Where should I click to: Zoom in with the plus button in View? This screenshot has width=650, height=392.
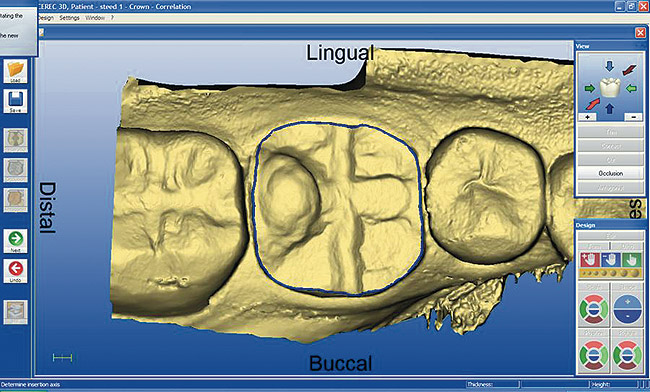[587, 117]
